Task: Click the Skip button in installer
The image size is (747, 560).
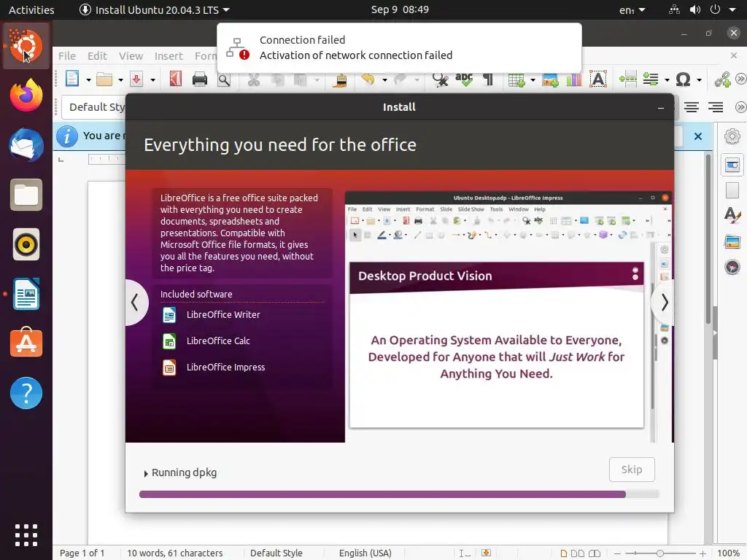Action: point(632,470)
